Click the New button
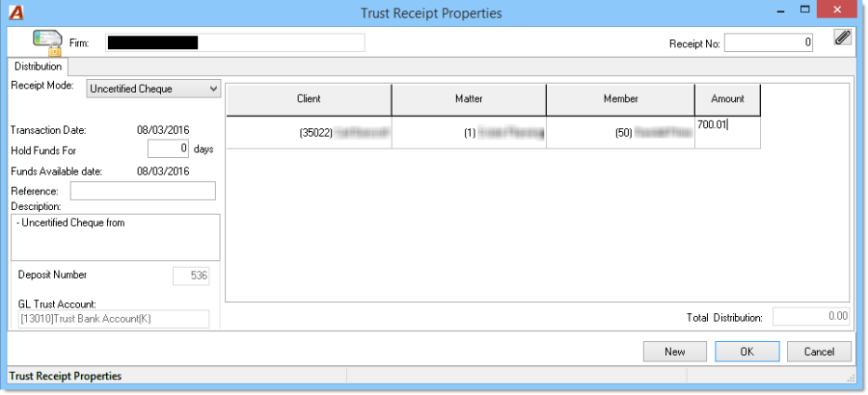The image size is (868, 395). point(675,352)
